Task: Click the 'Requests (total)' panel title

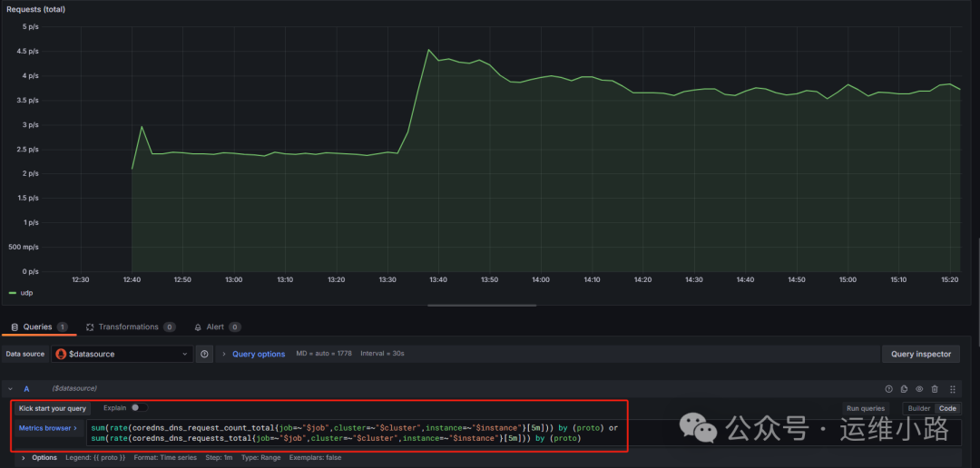Action: pos(35,9)
